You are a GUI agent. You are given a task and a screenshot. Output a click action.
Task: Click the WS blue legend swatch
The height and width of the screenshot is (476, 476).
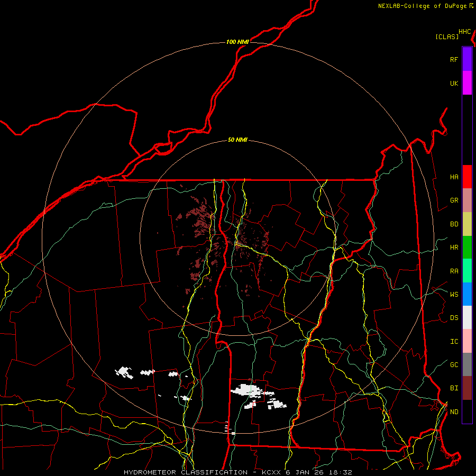click(x=467, y=294)
